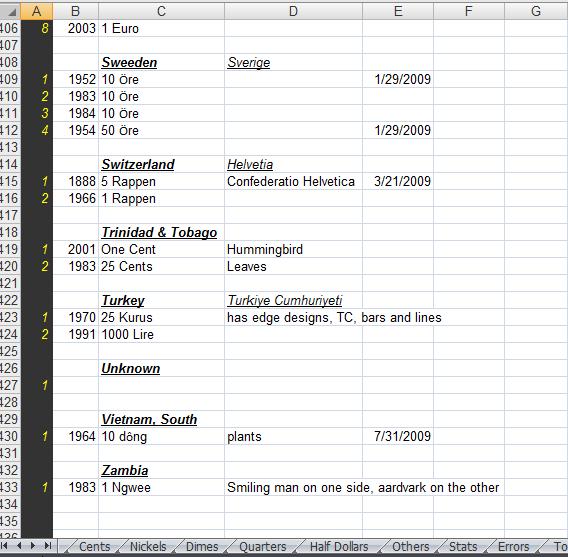The image size is (568, 557).
Task: Select row 418 header
Action: point(10,232)
